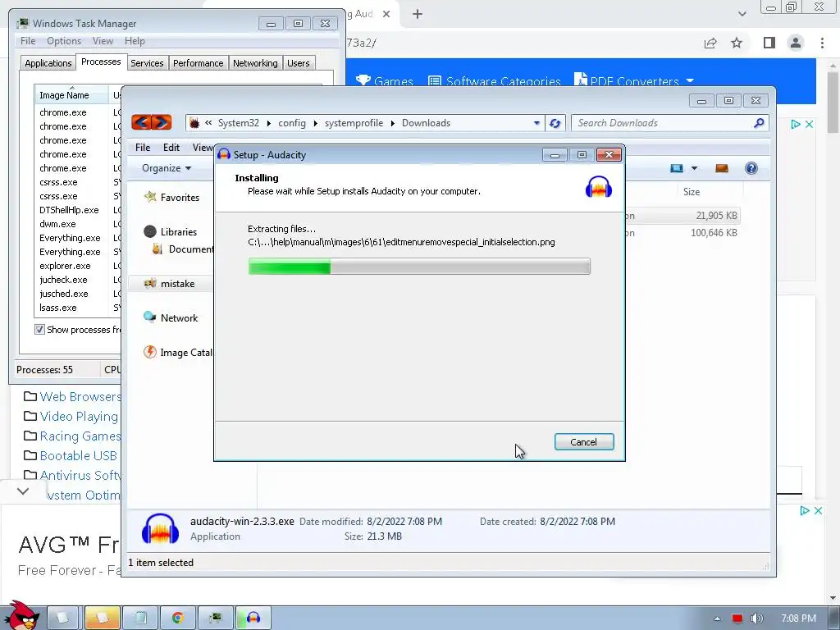The image size is (840, 630).
Task: Select the mistake item in navigation pane
Action: (171, 283)
